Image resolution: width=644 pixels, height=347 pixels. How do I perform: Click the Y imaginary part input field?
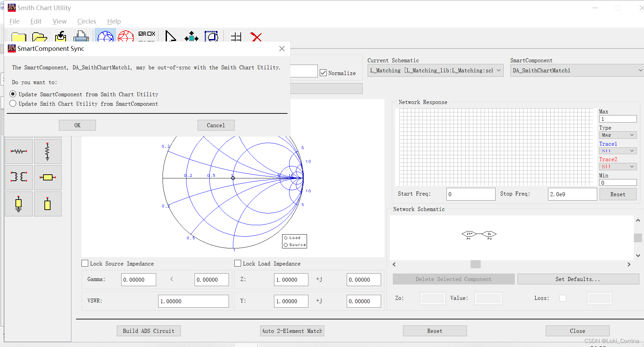[x=364, y=301]
